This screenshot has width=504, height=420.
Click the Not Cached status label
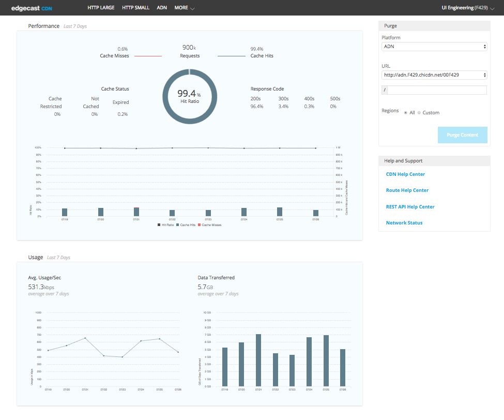(x=91, y=102)
